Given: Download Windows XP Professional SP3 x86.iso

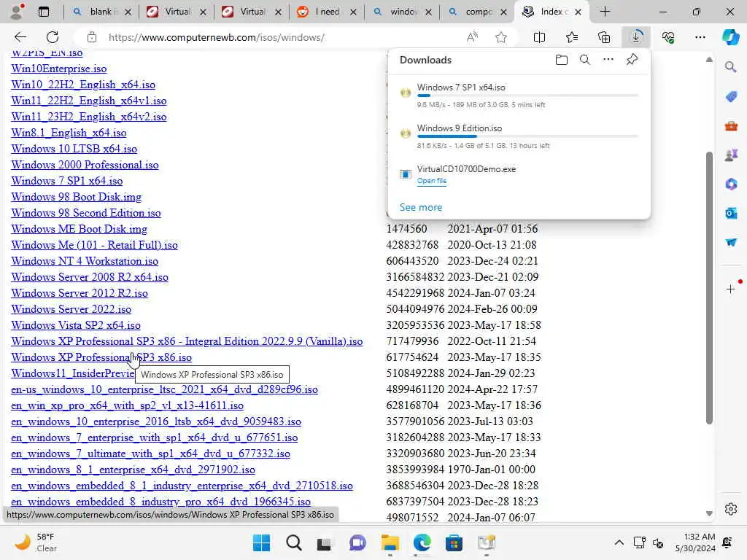Looking at the screenshot, I should pos(101,357).
